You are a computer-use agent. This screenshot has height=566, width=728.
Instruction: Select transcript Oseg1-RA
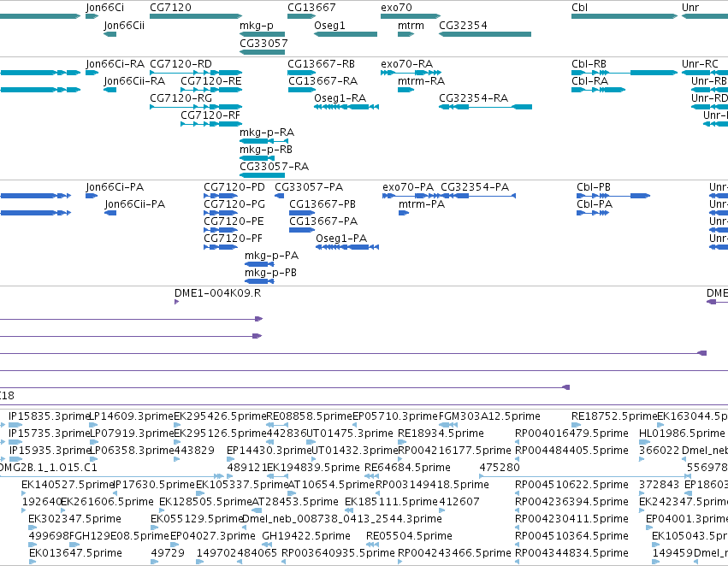(346, 107)
